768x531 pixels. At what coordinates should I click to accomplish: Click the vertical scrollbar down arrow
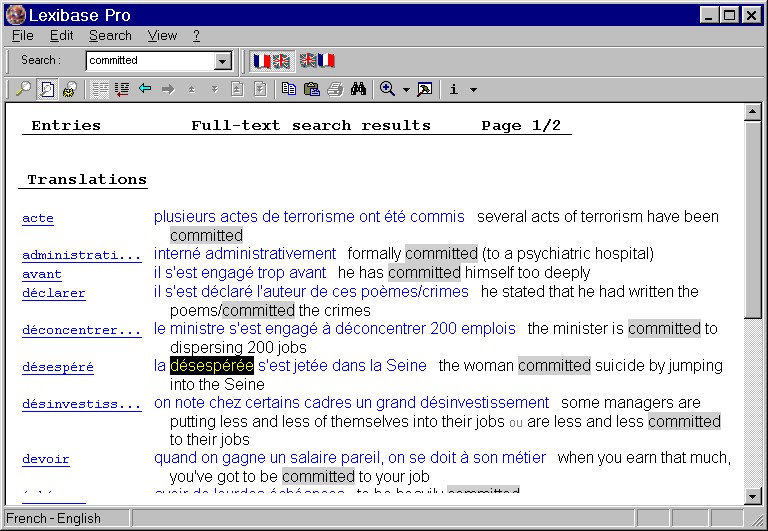[x=752, y=497]
